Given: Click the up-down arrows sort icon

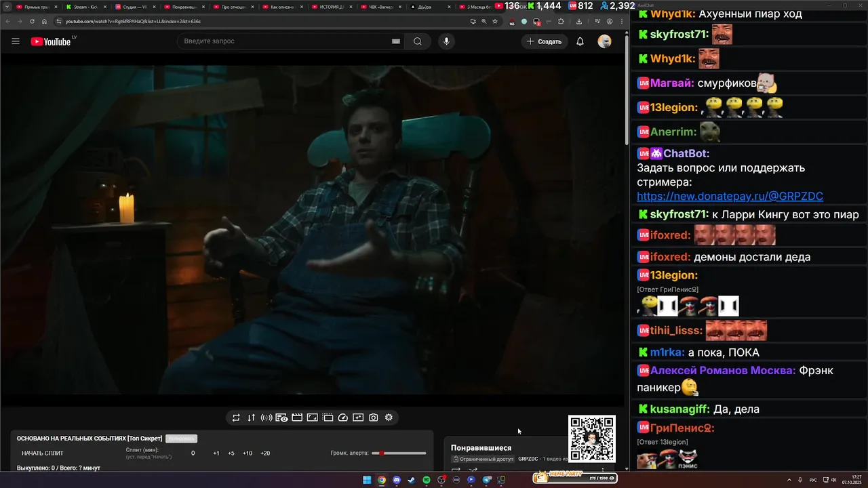Looking at the screenshot, I should [x=251, y=418].
